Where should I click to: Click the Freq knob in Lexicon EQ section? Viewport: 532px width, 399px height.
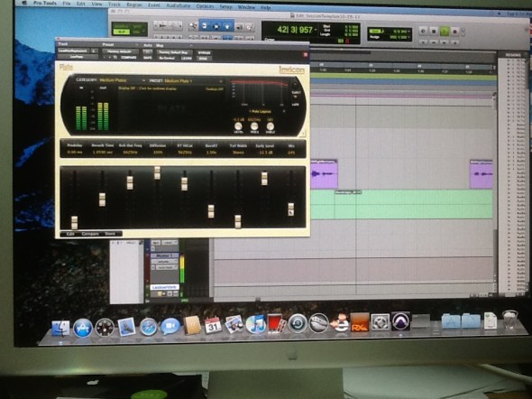(x=254, y=126)
